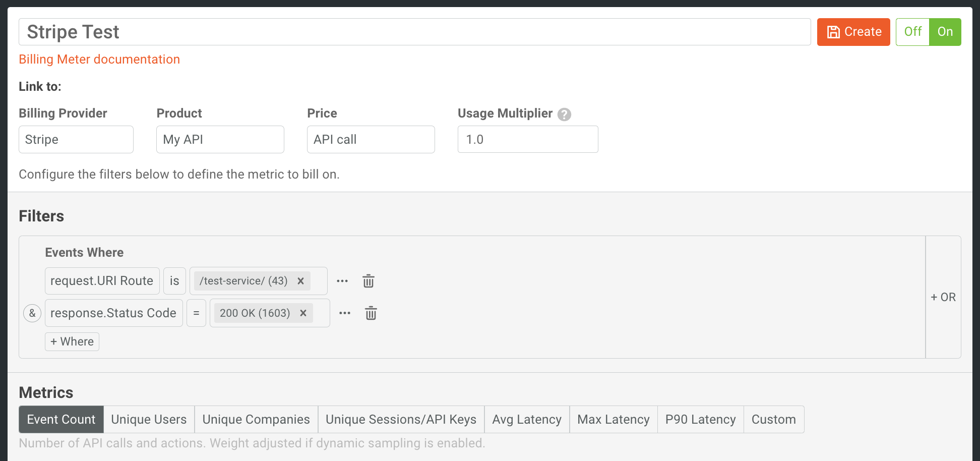The height and width of the screenshot is (461, 980).
Task: Toggle the billing meter to Off
Action: pos(912,32)
